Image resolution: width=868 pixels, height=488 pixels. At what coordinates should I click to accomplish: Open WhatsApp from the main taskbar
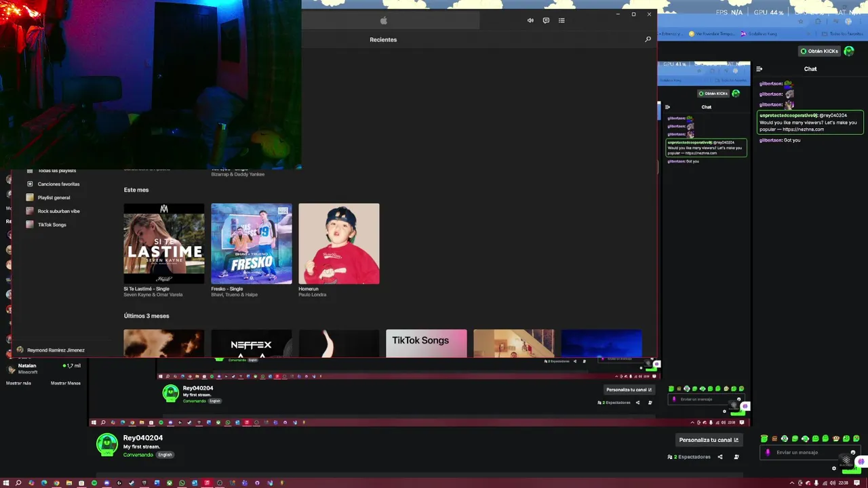[182, 483]
